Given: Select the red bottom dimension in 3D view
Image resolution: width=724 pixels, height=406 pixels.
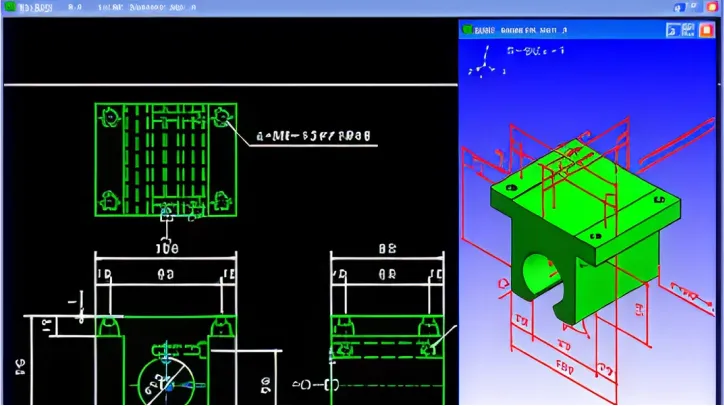Looking at the screenshot, I should point(563,368).
